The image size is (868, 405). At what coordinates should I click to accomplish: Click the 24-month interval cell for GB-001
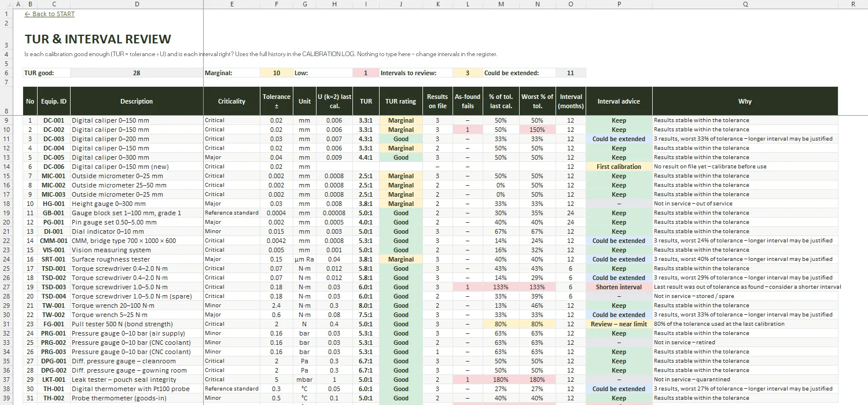[x=571, y=213]
